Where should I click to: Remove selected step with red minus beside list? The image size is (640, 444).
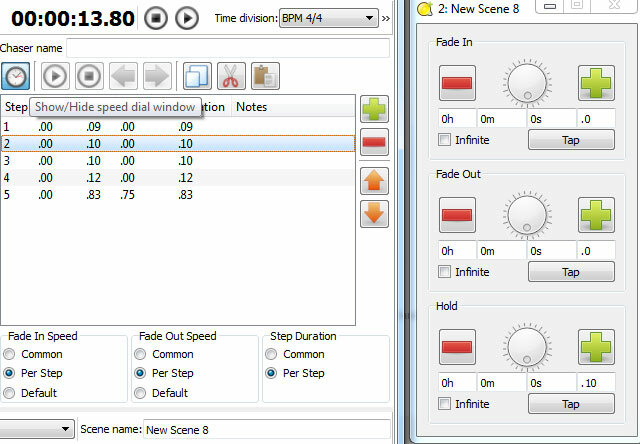click(374, 142)
